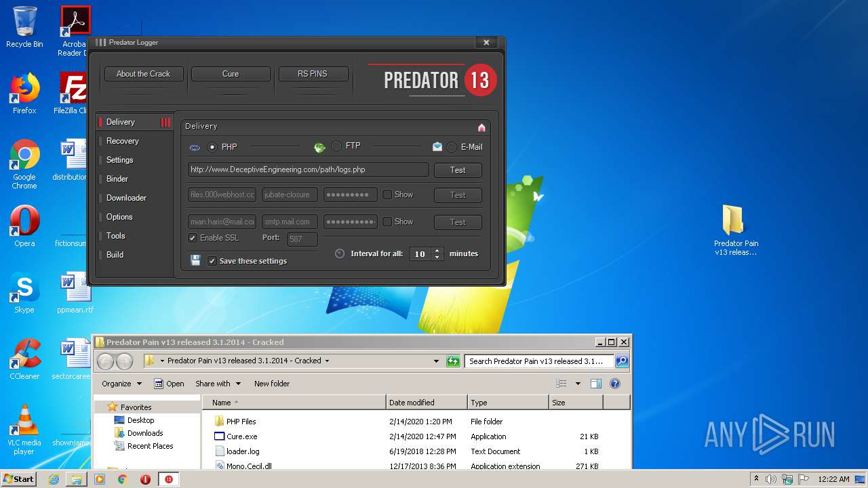Click the PHP logs URL input field
Screen dimensions: 868x488
click(308, 169)
